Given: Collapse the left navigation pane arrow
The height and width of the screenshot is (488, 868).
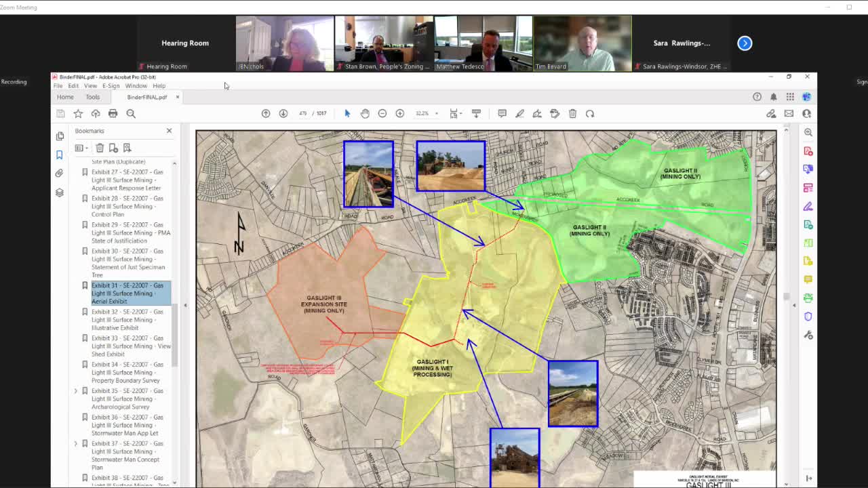Looking at the screenshot, I should (x=185, y=306).
